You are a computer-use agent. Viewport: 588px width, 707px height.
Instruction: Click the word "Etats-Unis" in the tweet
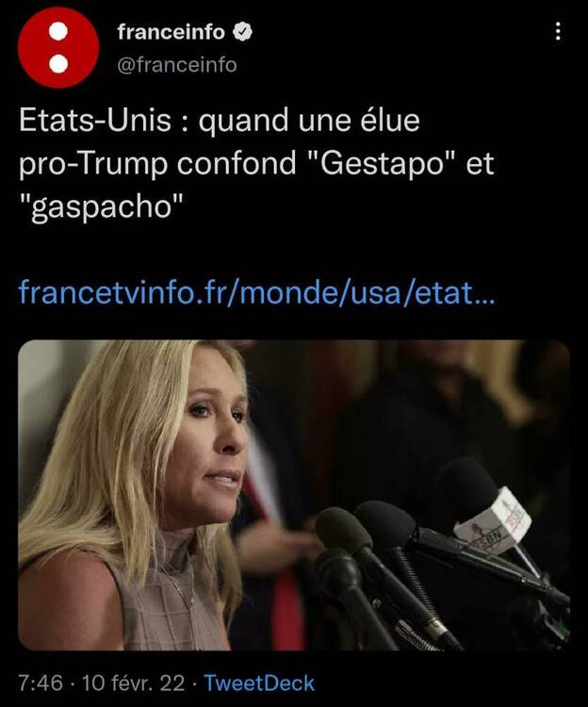[95, 121]
